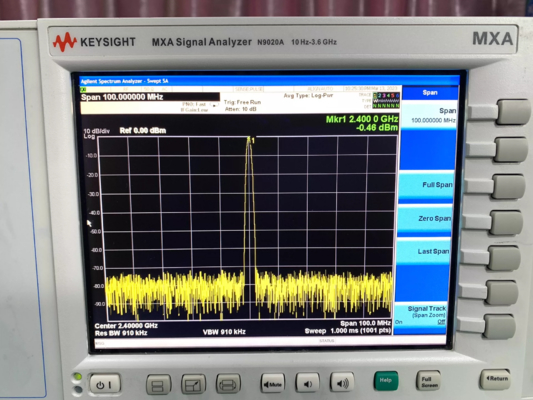
Task: Click the Full Screen hardware button
Action: [x=428, y=380]
